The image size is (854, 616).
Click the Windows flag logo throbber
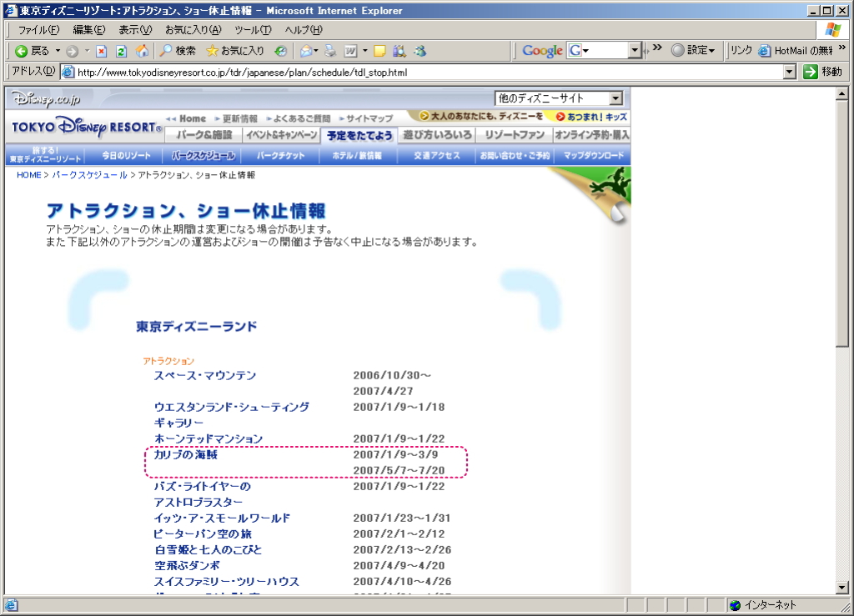(x=833, y=30)
